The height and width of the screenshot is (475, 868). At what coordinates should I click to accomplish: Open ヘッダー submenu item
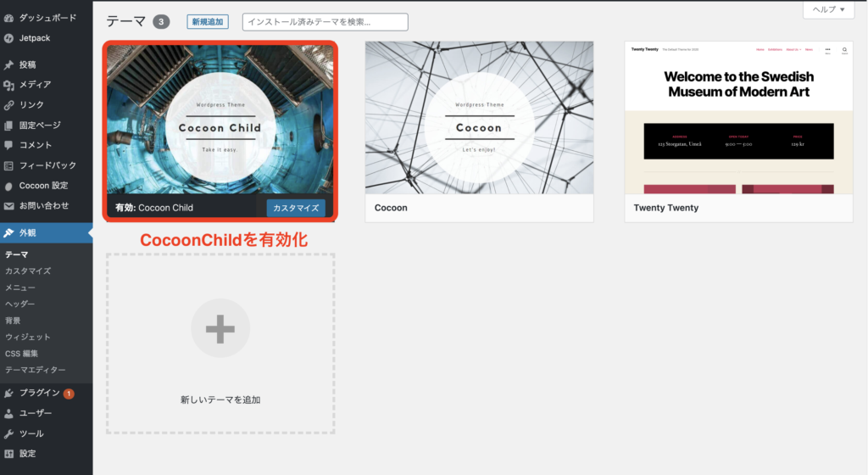[x=20, y=304]
